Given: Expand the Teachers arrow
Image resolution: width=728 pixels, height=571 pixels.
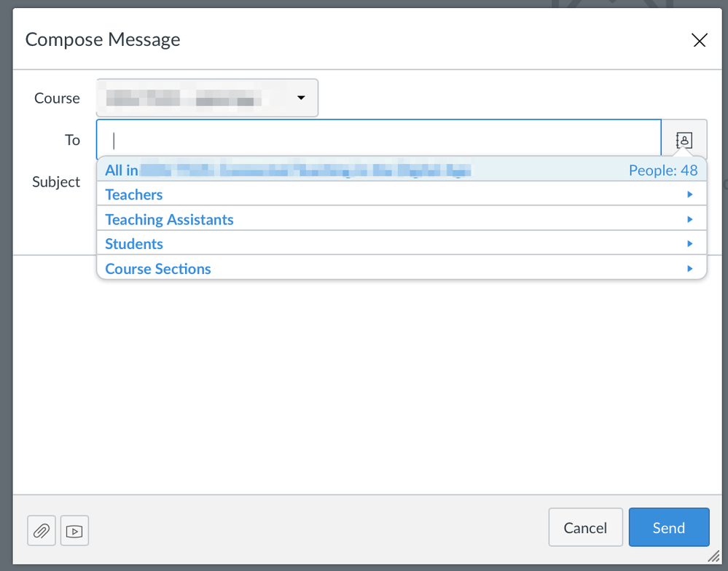Looking at the screenshot, I should [x=689, y=194].
